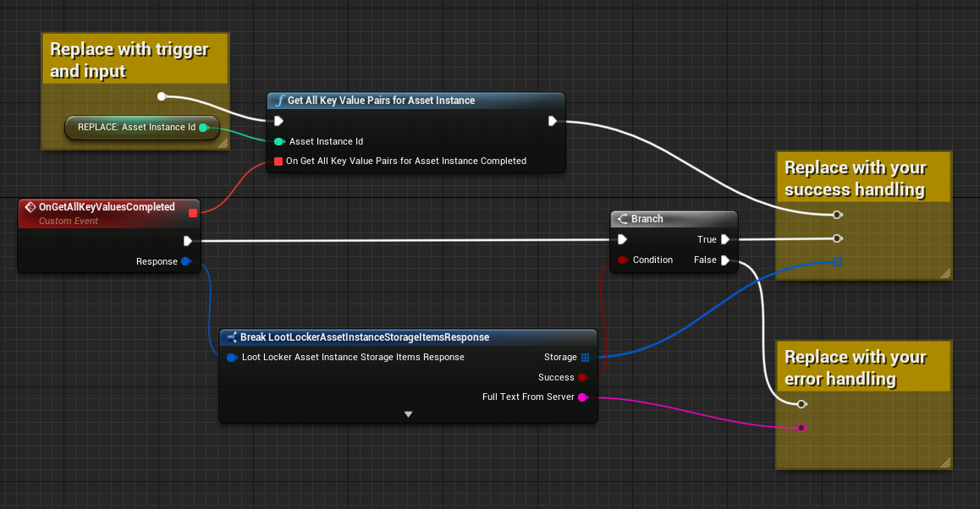980x509 pixels.
Task: Click the Branch node icon
Action: click(622, 219)
